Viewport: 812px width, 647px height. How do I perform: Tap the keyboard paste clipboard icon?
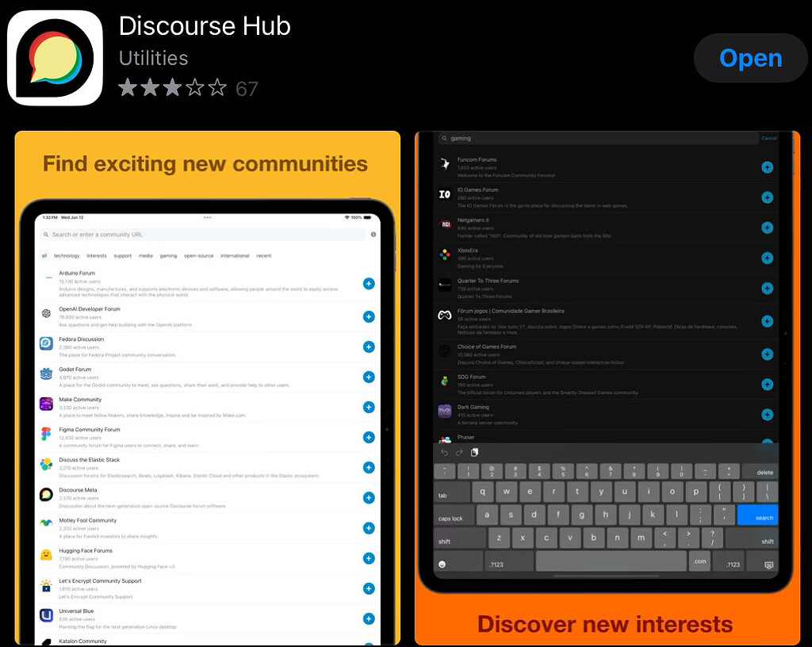[474, 453]
